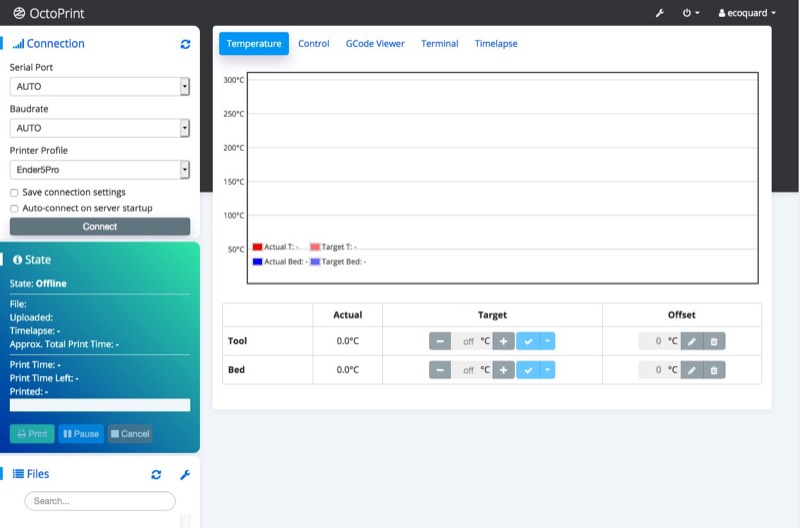Toggle Auto-connect on server startup
This screenshot has height=528, width=800.
[14, 208]
